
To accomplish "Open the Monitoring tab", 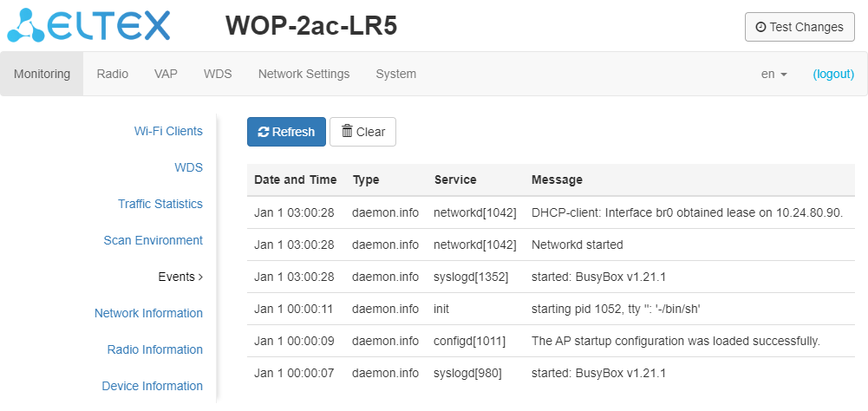I will [x=42, y=74].
